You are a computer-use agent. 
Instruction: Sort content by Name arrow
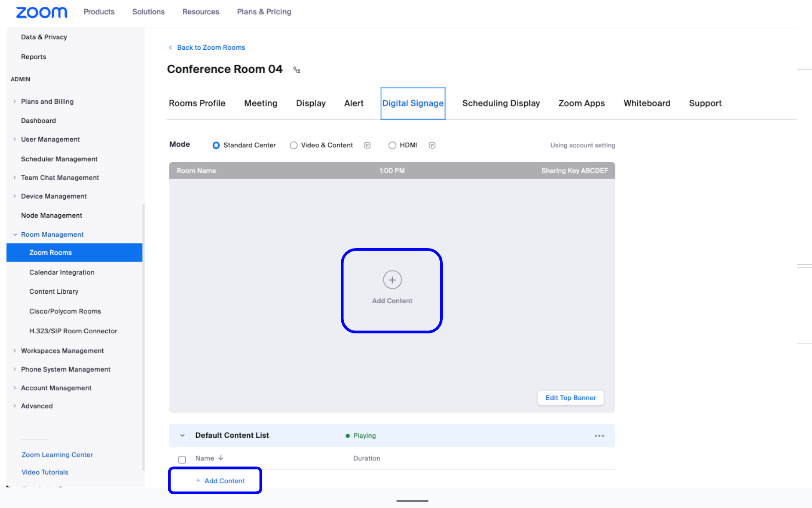(x=221, y=458)
